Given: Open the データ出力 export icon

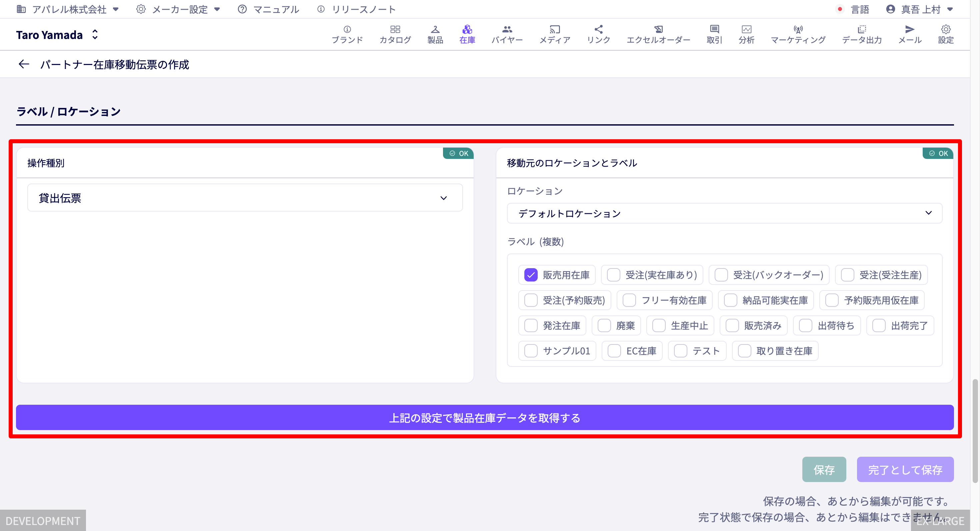Looking at the screenshot, I should point(862,34).
